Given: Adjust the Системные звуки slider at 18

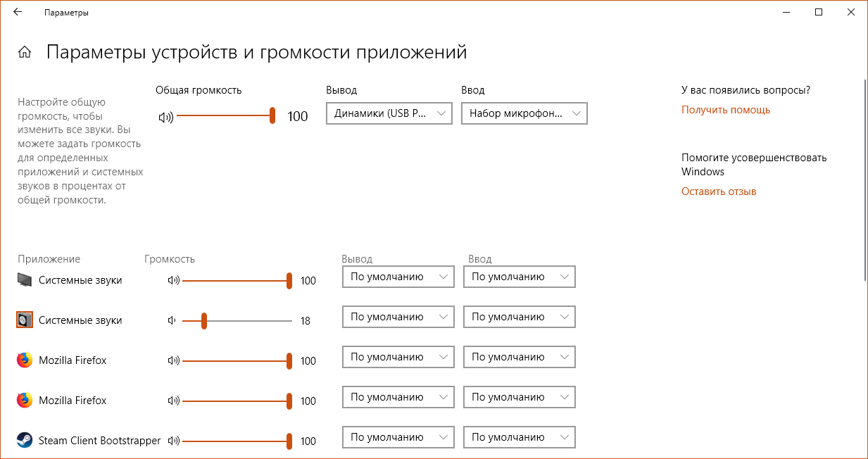Looking at the screenshot, I should click(204, 319).
